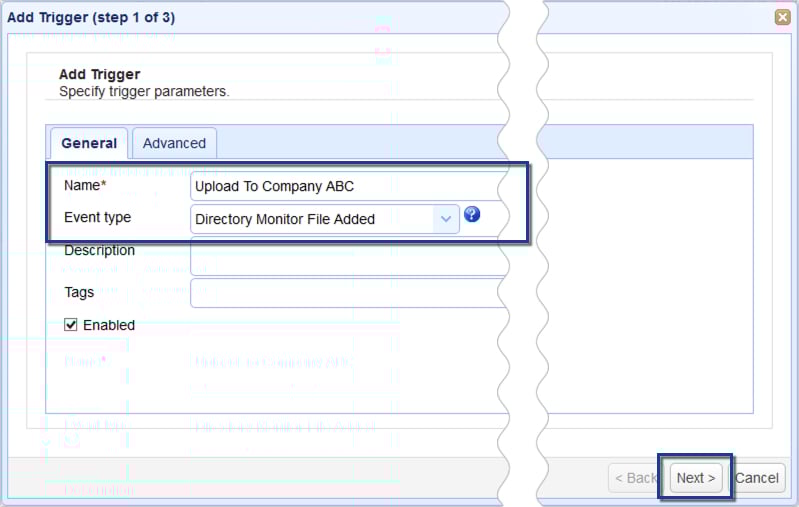
Task: Click the bold Add Trigger heading
Action: pos(100,74)
